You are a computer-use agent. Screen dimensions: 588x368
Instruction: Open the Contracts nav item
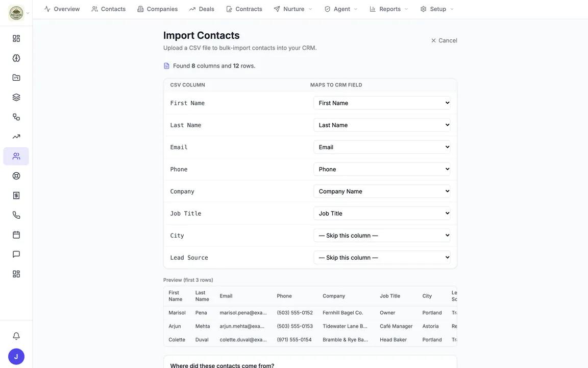coord(244,9)
